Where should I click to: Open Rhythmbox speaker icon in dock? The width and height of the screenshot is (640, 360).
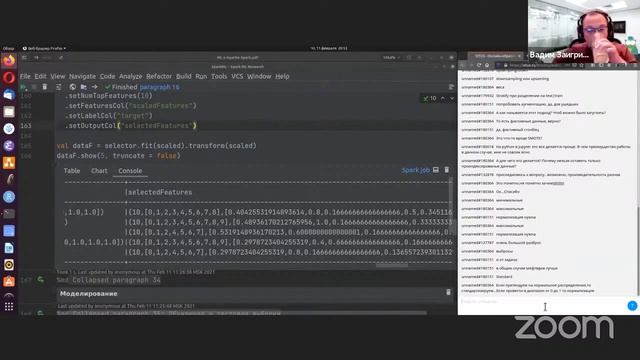(9, 264)
